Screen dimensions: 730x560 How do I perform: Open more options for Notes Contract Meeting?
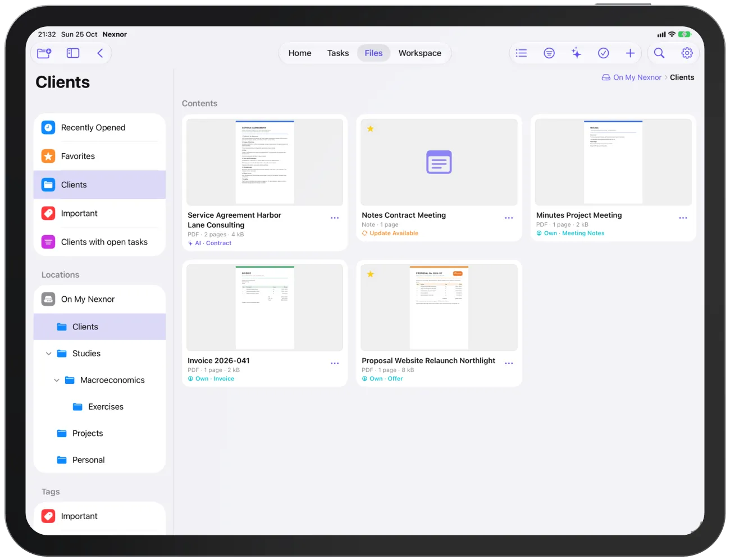click(x=509, y=218)
